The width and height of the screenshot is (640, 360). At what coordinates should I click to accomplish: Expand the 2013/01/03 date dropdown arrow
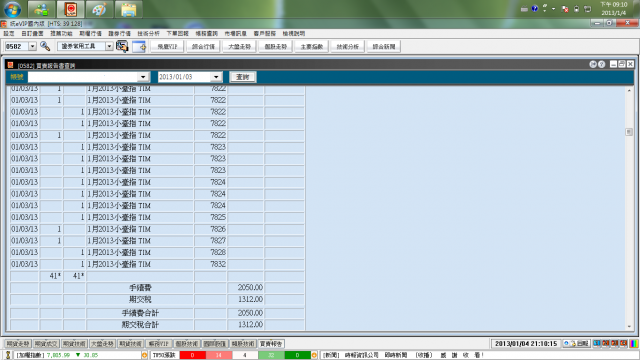216,77
